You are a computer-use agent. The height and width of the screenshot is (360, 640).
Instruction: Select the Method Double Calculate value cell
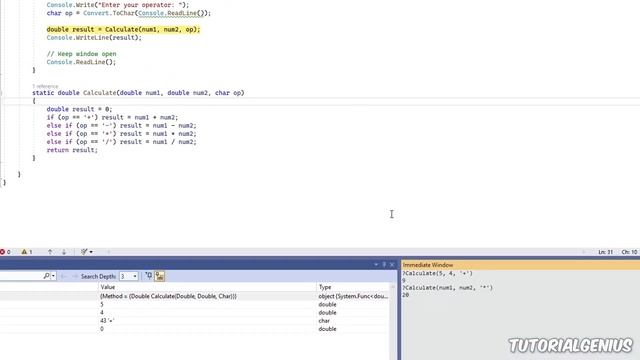(207, 296)
